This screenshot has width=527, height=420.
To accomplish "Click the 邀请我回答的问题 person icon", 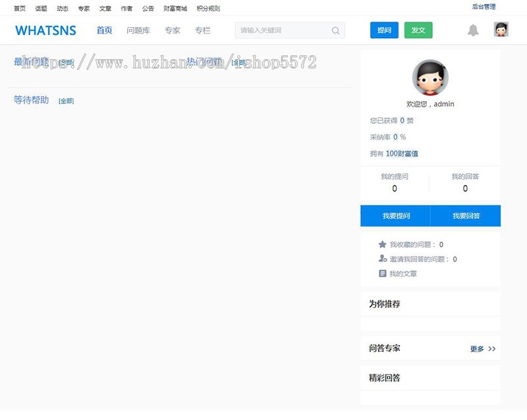I will (x=382, y=259).
